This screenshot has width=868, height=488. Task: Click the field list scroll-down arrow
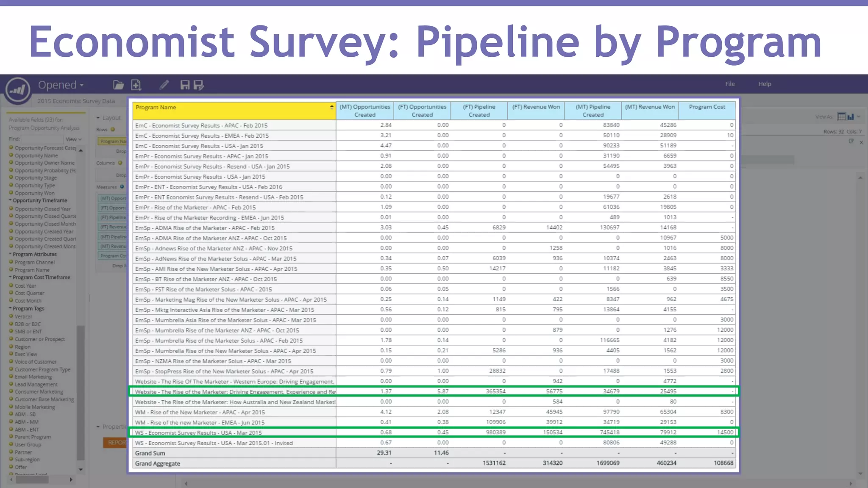[x=81, y=469]
